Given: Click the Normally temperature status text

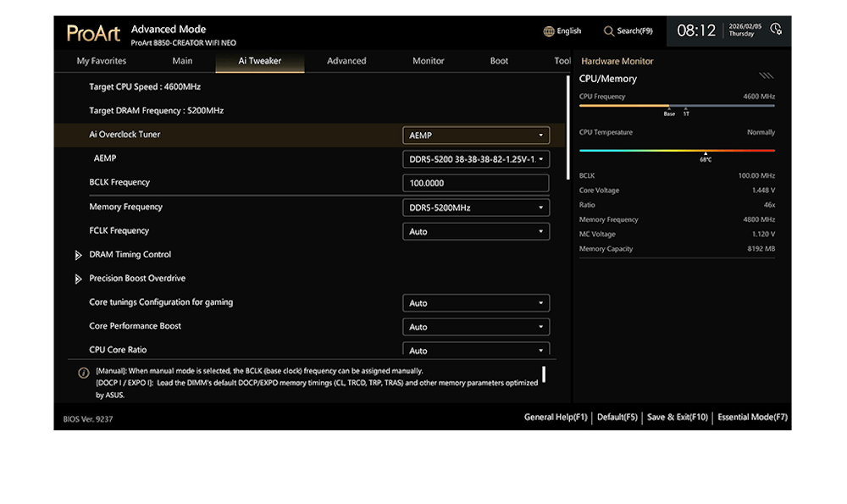Looking at the screenshot, I should point(761,132).
